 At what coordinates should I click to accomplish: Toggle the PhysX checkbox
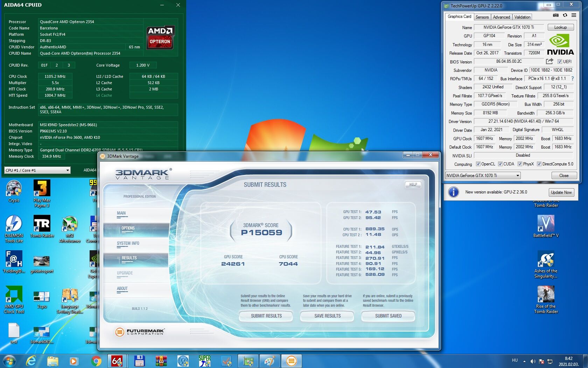[x=520, y=164]
